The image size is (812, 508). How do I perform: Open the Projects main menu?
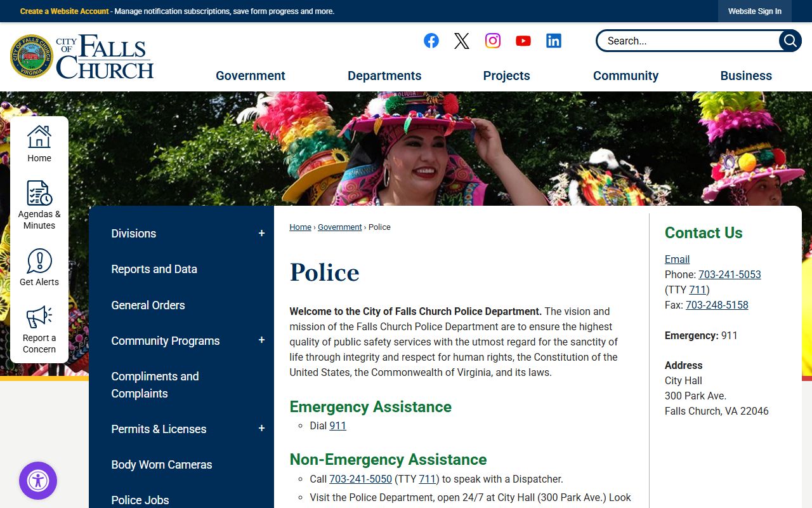tap(506, 76)
